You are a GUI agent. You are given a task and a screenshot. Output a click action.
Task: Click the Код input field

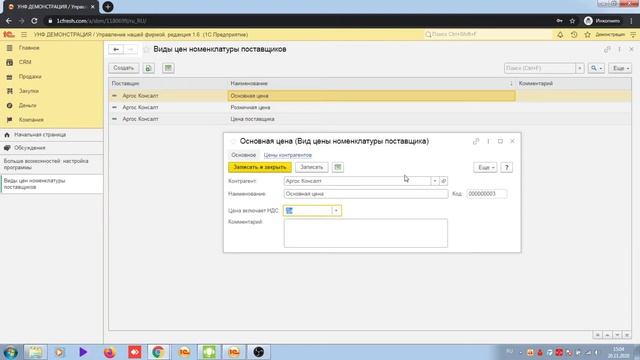pyautogui.click(x=487, y=194)
